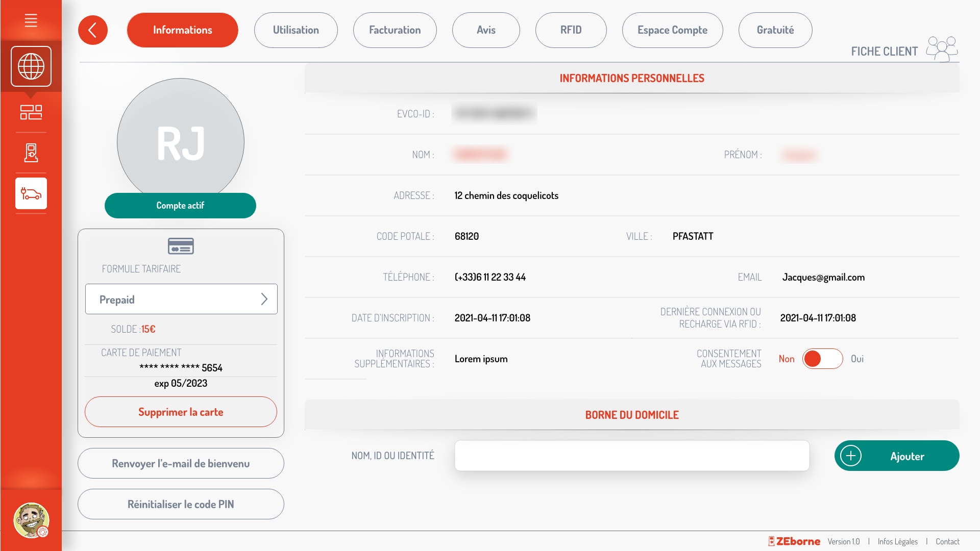980x551 pixels.
Task: Open the Infos Légales footer link
Action: coord(897,541)
